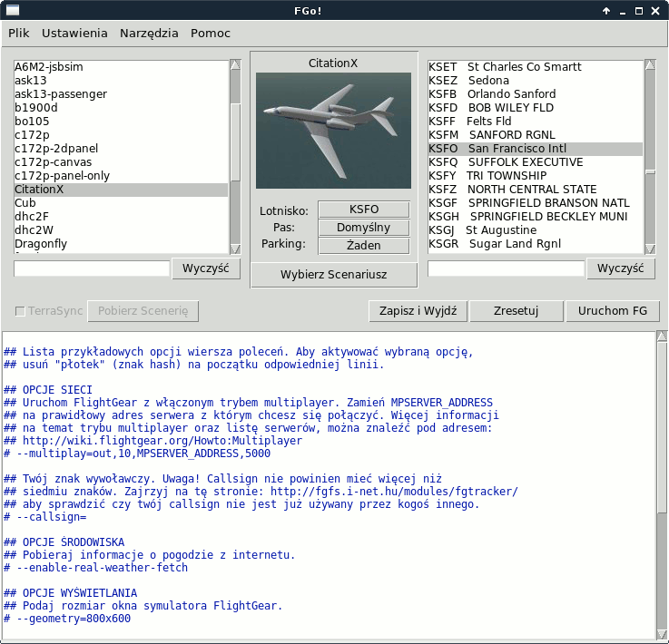This screenshot has width=669, height=644.
Task: Select KSGH SPRINGFIELD BECKLEY MUNI
Action: [x=536, y=217]
